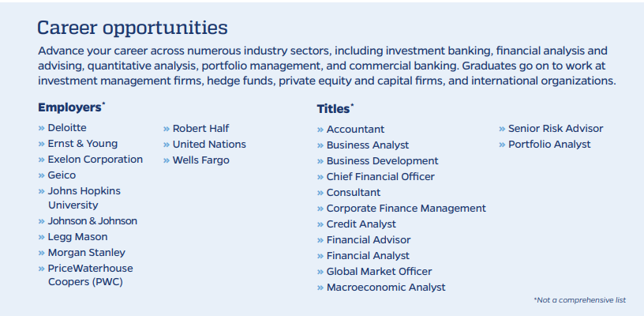This screenshot has width=644, height=316.
Task: Select the Chief Financial Officer title
Action: tap(380, 176)
